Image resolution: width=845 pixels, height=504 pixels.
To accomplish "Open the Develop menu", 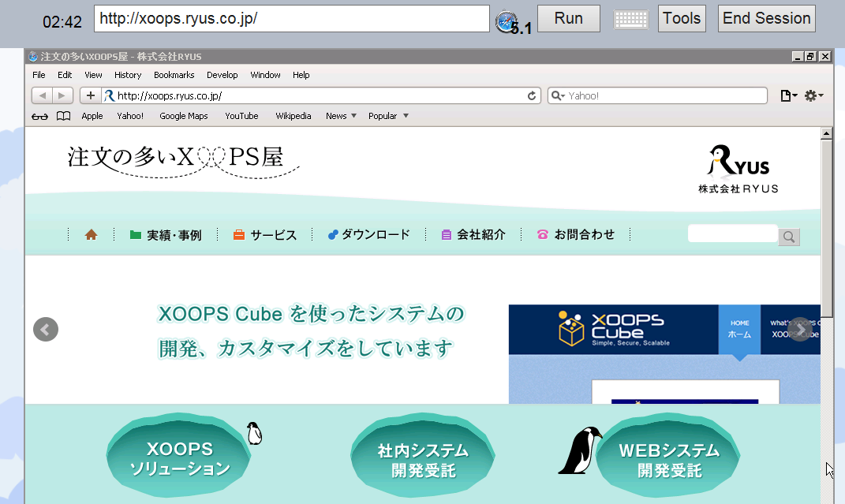I will pos(222,76).
